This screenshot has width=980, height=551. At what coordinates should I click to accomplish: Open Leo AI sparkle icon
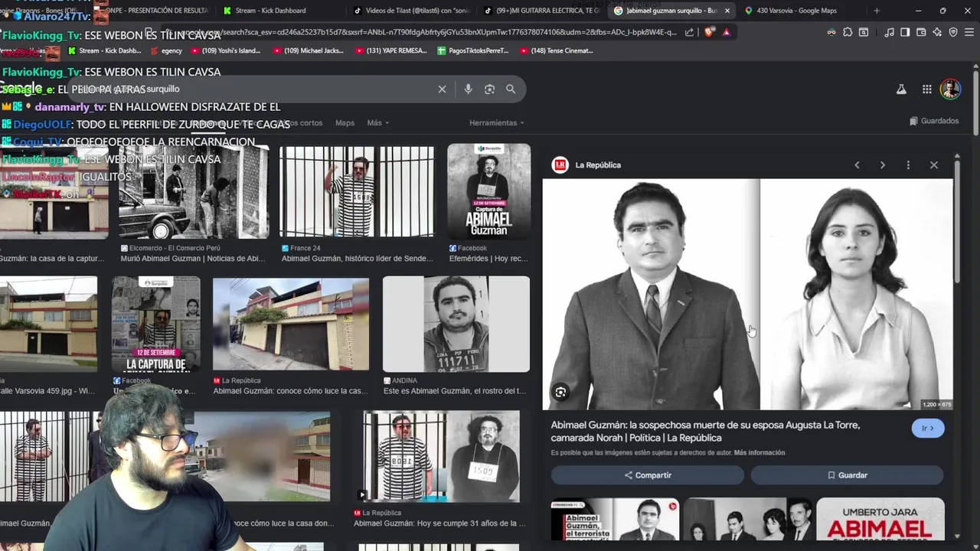point(937,32)
